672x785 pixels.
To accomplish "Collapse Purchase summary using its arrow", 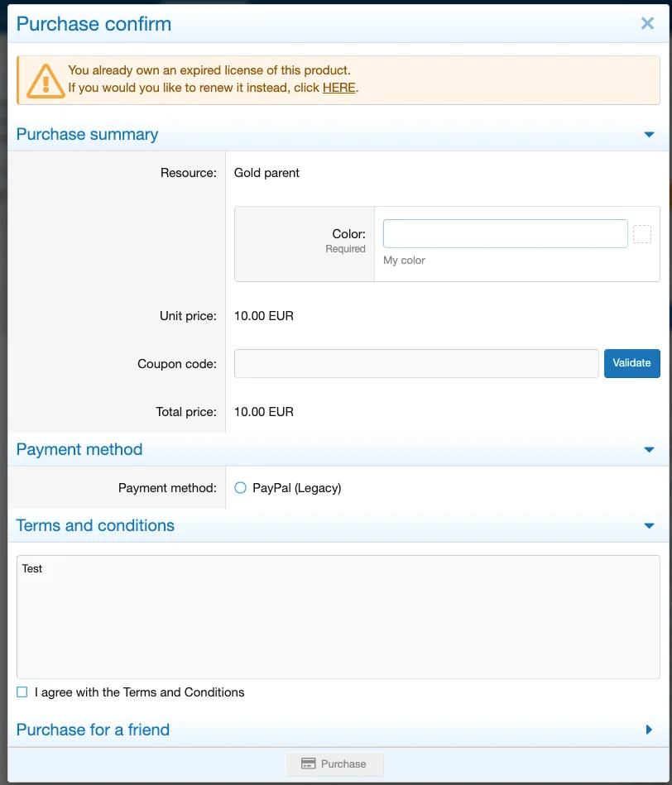I will [x=649, y=135].
